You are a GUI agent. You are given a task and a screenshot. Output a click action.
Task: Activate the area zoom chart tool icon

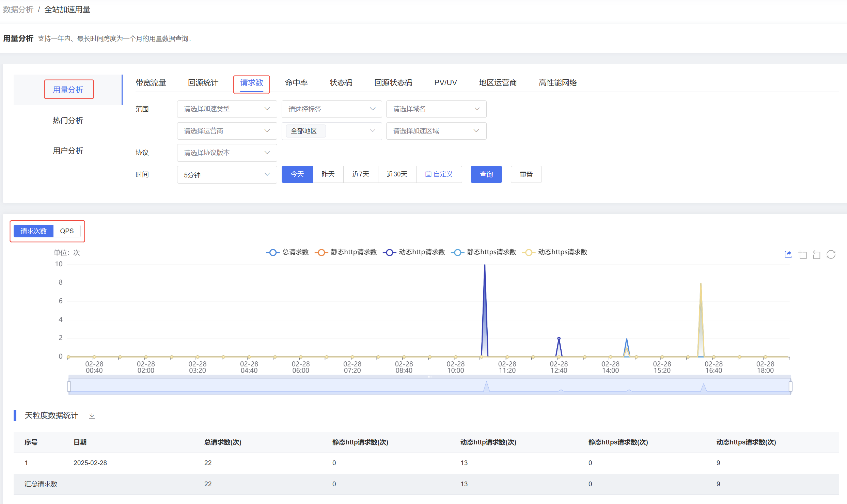[x=803, y=254]
